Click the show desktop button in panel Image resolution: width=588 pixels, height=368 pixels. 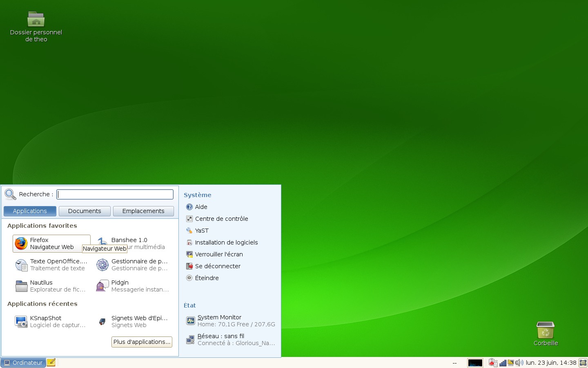pos(583,363)
